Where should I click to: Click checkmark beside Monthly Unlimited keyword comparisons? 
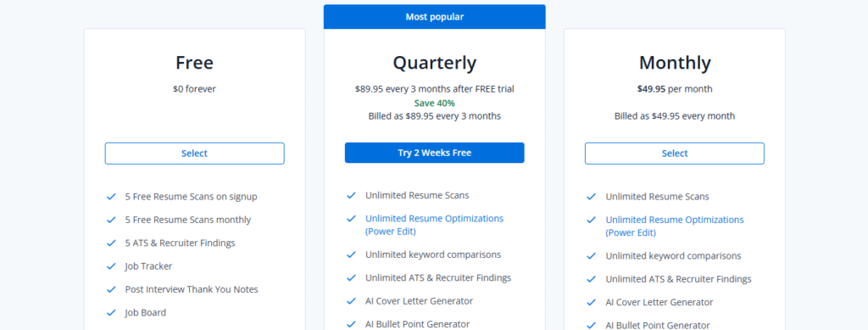click(x=591, y=256)
